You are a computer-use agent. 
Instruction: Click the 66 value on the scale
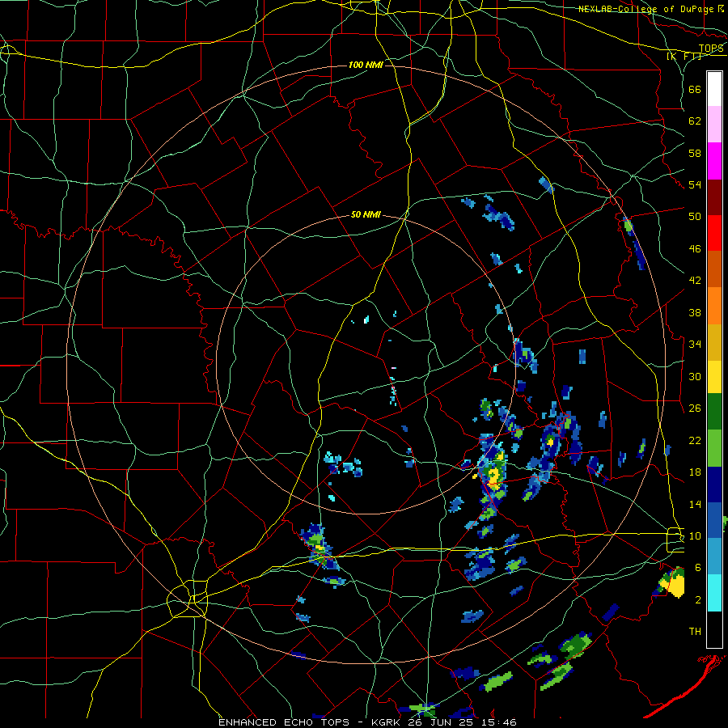click(695, 89)
